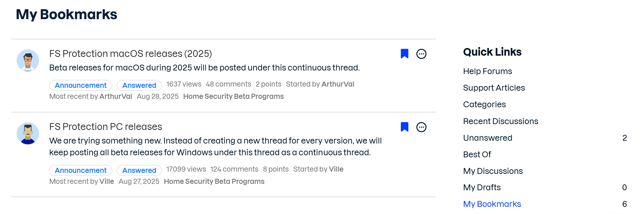Viewport: 644px width, 214px height.
Task: View Recent Discussions quick link
Action: [500, 121]
